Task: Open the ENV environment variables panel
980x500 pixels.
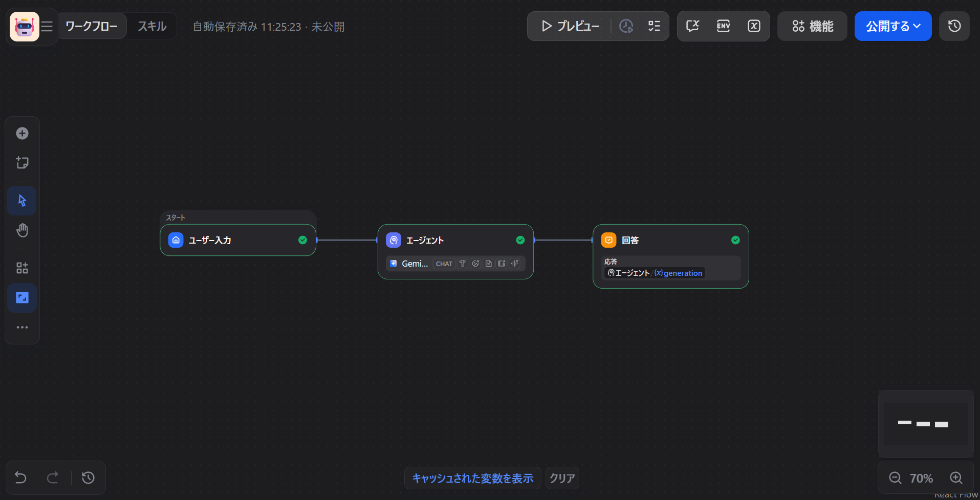Action: point(723,26)
